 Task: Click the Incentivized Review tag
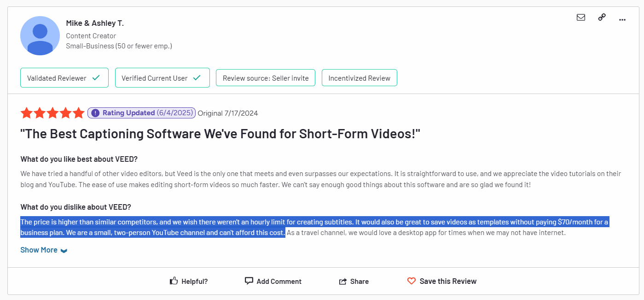(359, 78)
